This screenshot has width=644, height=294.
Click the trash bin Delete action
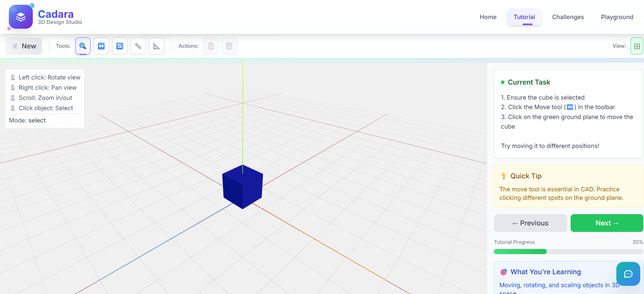pos(229,46)
